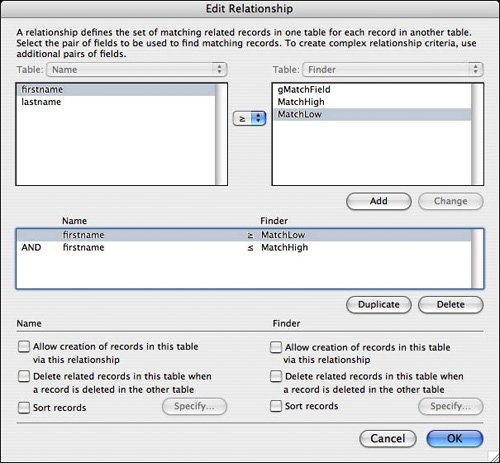Click the Add button
500x463 pixels.
[x=379, y=201]
